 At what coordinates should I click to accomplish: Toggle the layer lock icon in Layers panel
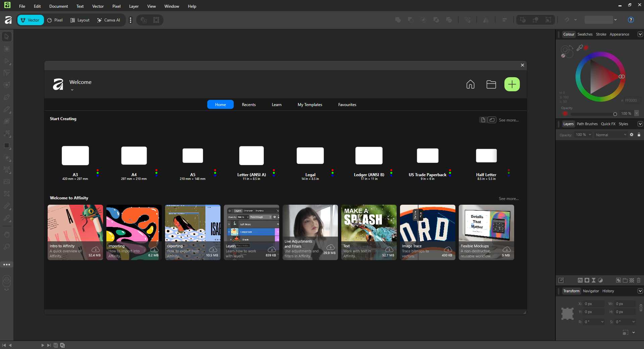pyautogui.click(x=639, y=135)
